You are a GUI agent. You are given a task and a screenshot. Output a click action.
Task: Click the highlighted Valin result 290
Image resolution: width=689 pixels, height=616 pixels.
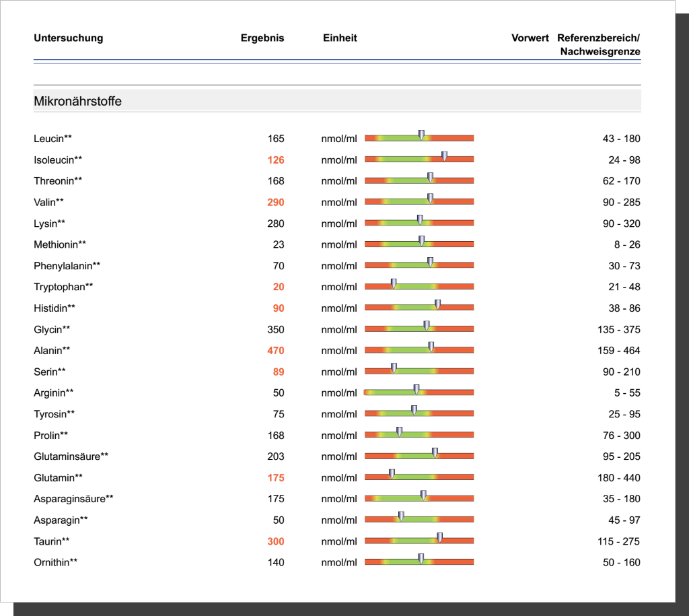point(275,203)
